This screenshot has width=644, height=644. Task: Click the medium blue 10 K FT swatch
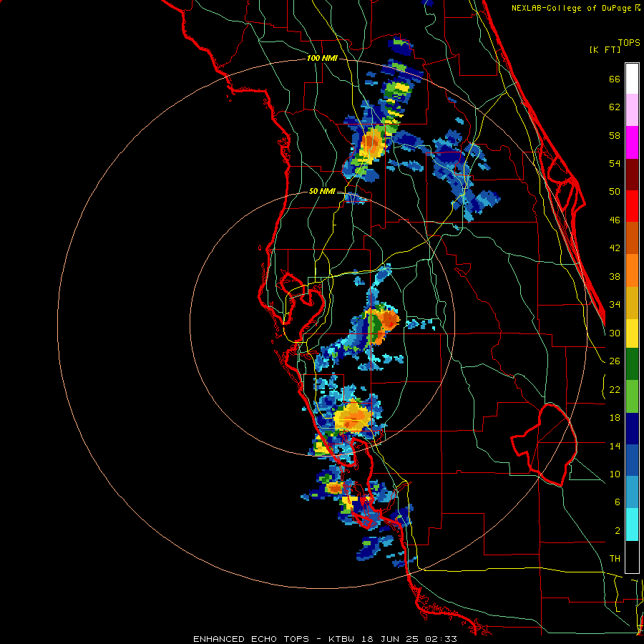tap(632, 460)
